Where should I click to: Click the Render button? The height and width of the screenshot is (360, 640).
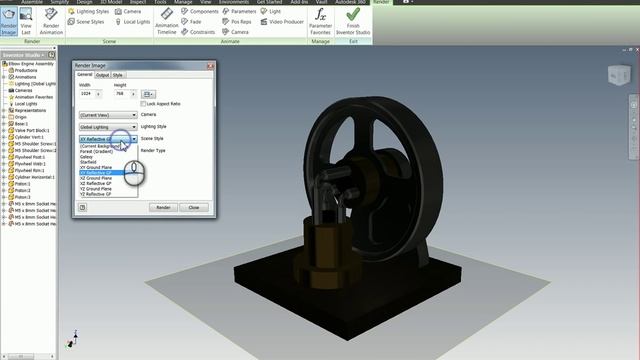coord(163,207)
